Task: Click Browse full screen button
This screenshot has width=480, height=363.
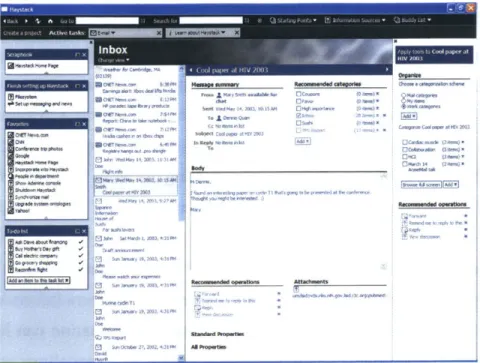Action: (422, 184)
